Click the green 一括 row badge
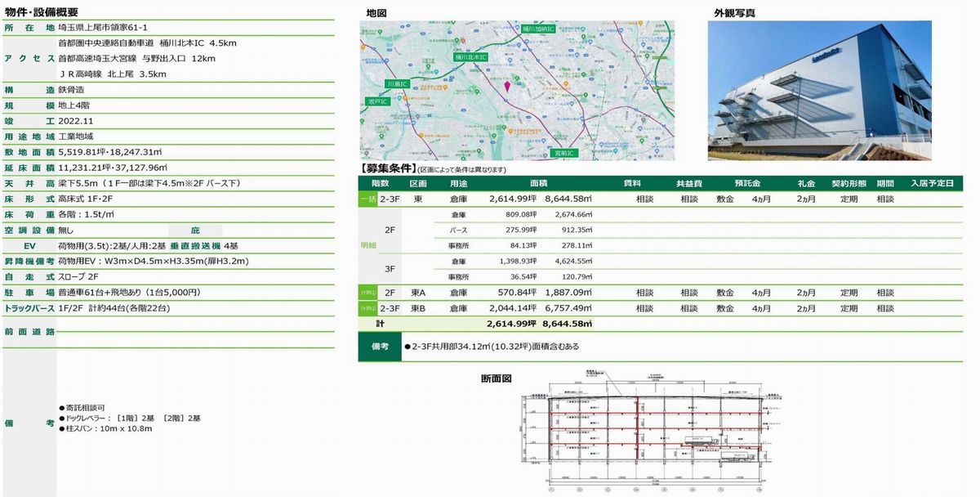Image resolution: width=980 pixels, height=497 pixels. click(368, 199)
